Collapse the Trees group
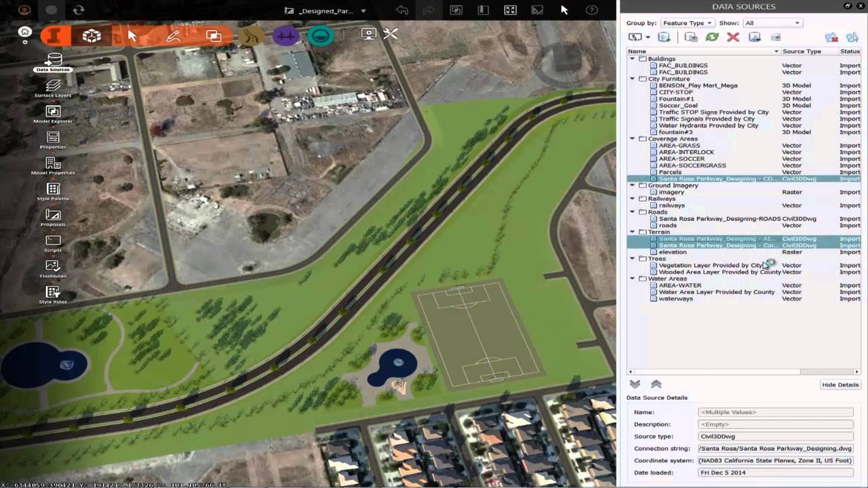The width and height of the screenshot is (868, 488). click(633, 259)
